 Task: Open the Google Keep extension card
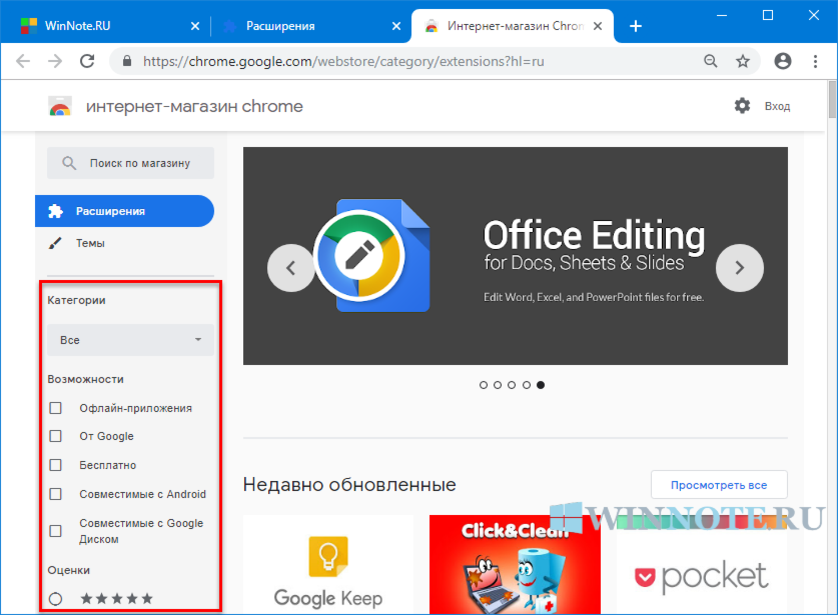point(328,565)
